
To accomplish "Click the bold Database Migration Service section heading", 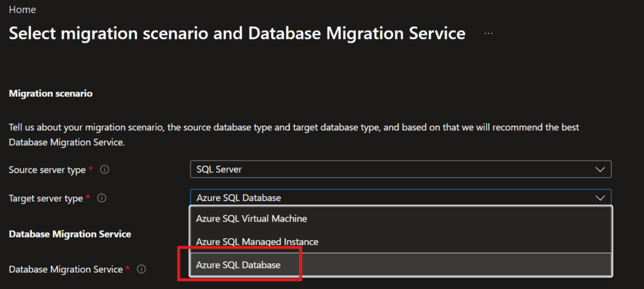I will [x=70, y=234].
